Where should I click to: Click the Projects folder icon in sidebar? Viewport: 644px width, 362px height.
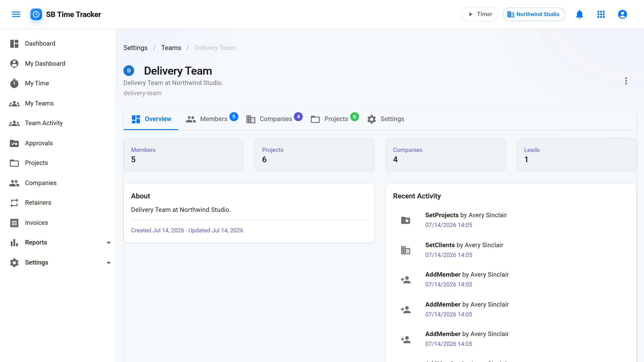(x=14, y=163)
